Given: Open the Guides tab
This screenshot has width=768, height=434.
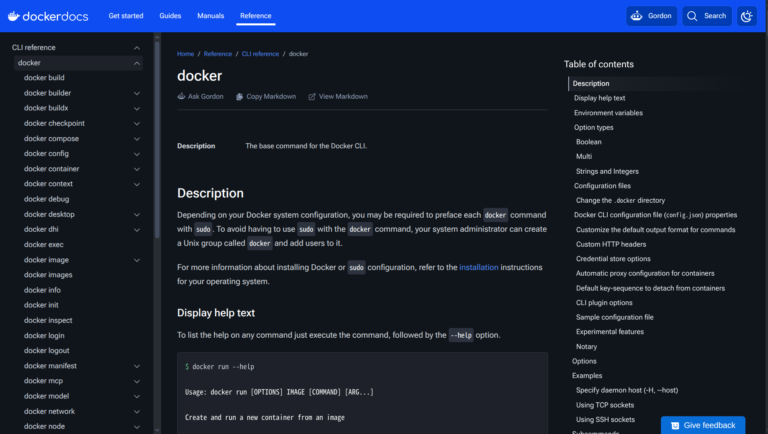Looking at the screenshot, I should pyautogui.click(x=170, y=16).
